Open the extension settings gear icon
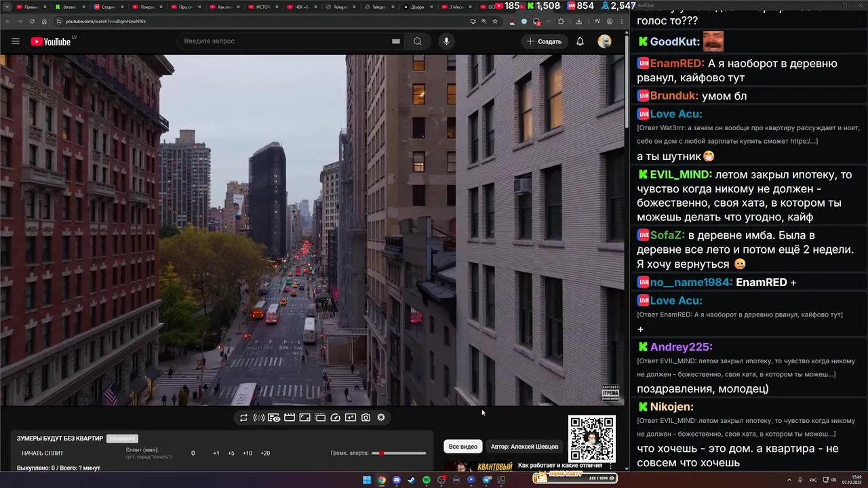The height and width of the screenshot is (488, 868). [x=381, y=418]
